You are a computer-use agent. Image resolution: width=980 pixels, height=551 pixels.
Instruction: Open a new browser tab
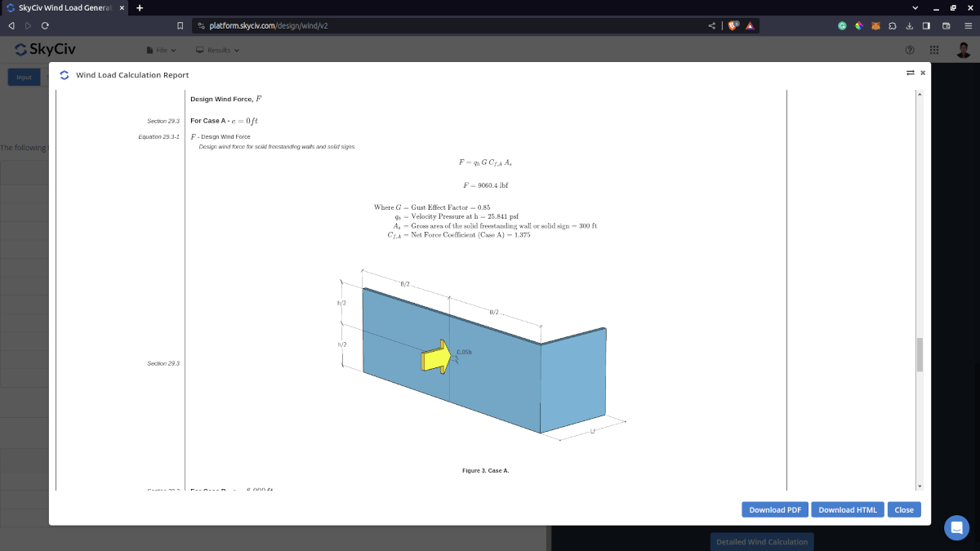pos(140,8)
